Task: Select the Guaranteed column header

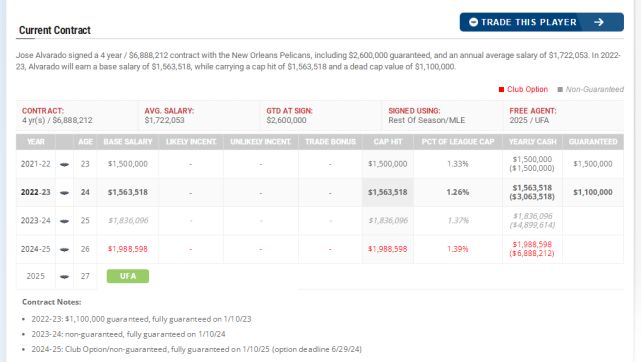Action: pyautogui.click(x=593, y=142)
